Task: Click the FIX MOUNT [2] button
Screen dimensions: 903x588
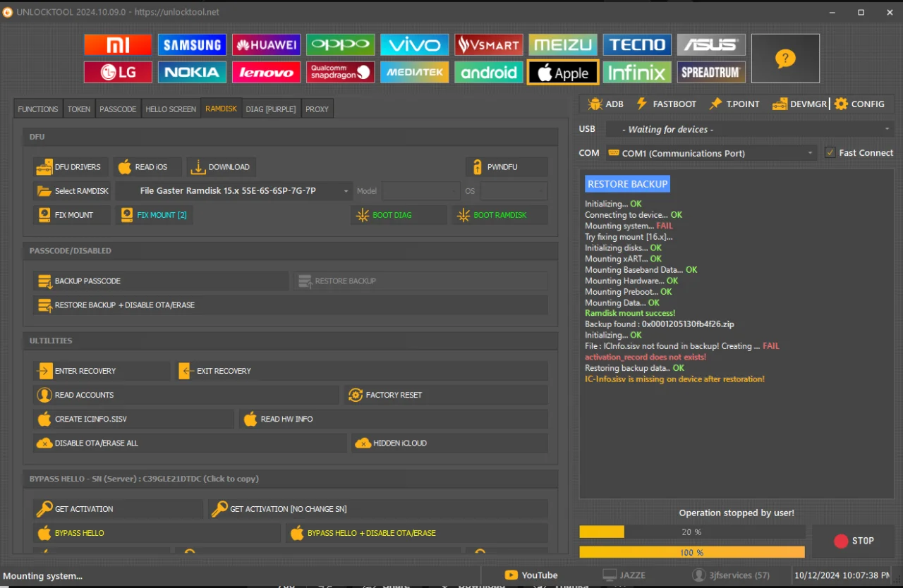Action: pyautogui.click(x=154, y=215)
